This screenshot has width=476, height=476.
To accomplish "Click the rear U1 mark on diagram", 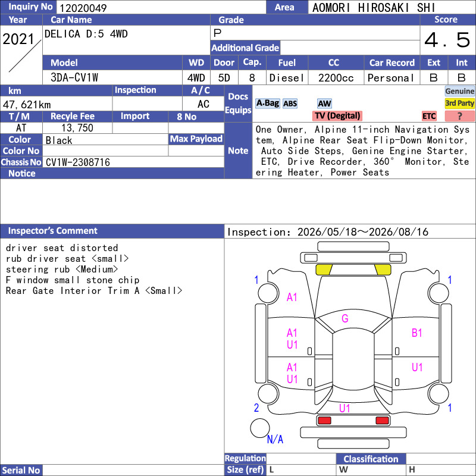I will coord(345,408).
